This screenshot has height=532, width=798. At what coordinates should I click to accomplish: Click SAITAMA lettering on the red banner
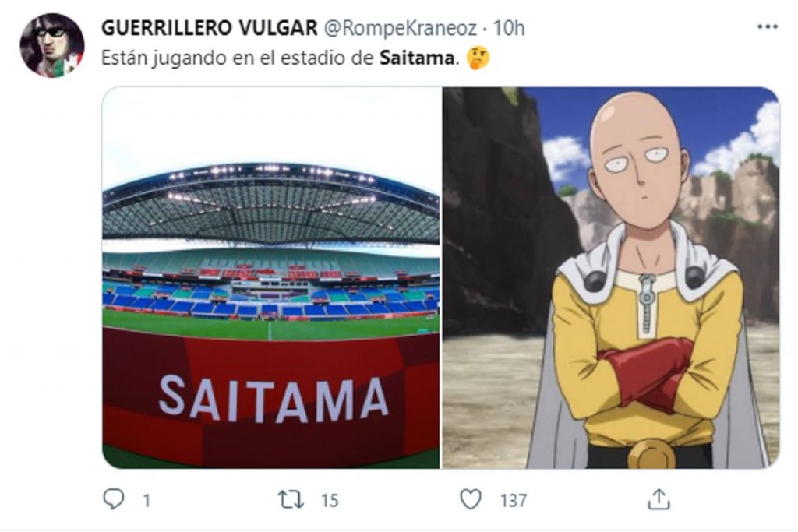pyautogui.click(x=274, y=400)
